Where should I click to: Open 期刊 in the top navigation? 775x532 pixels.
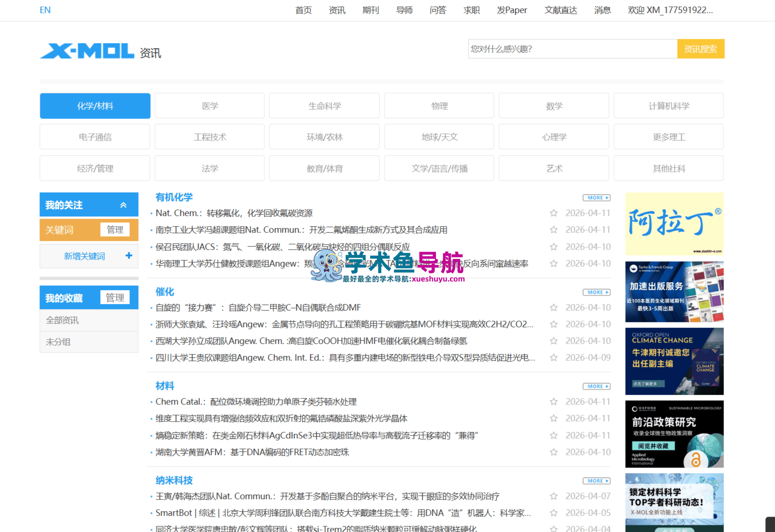click(x=371, y=10)
